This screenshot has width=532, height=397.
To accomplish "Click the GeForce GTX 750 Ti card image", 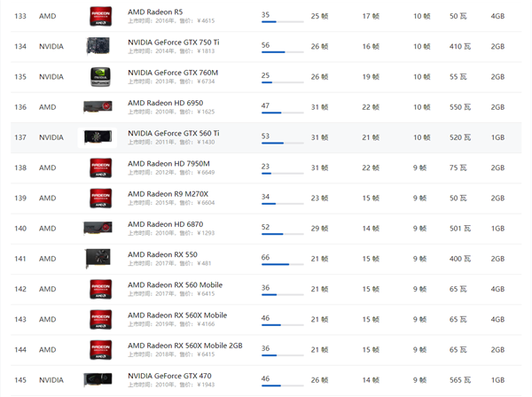I will pos(98,46).
